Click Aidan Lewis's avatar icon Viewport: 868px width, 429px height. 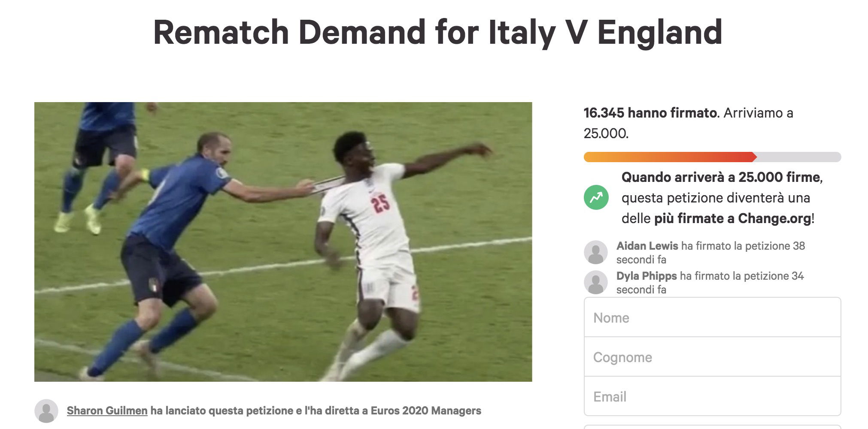pyautogui.click(x=596, y=252)
